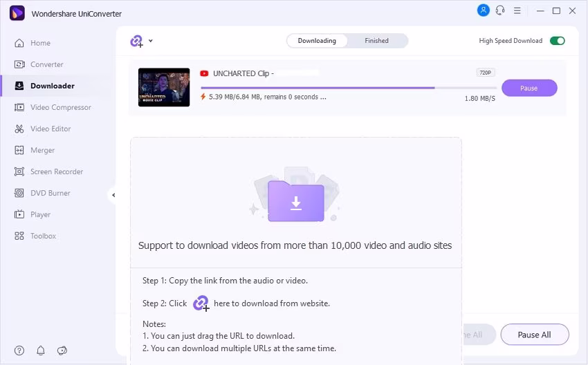This screenshot has height=365, width=588.
Task: Click the UNCHARTED Clip title text
Action: (x=244, y=73)
